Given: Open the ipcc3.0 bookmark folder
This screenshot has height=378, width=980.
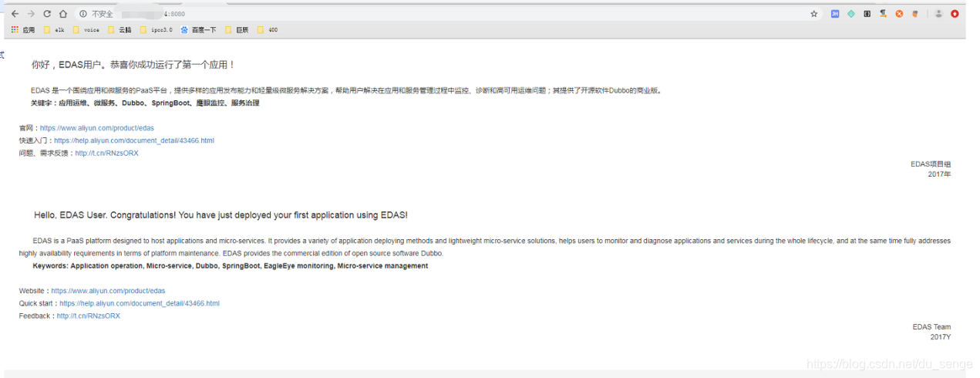Looking at the screenshot, I should click(x=157, y=30).
